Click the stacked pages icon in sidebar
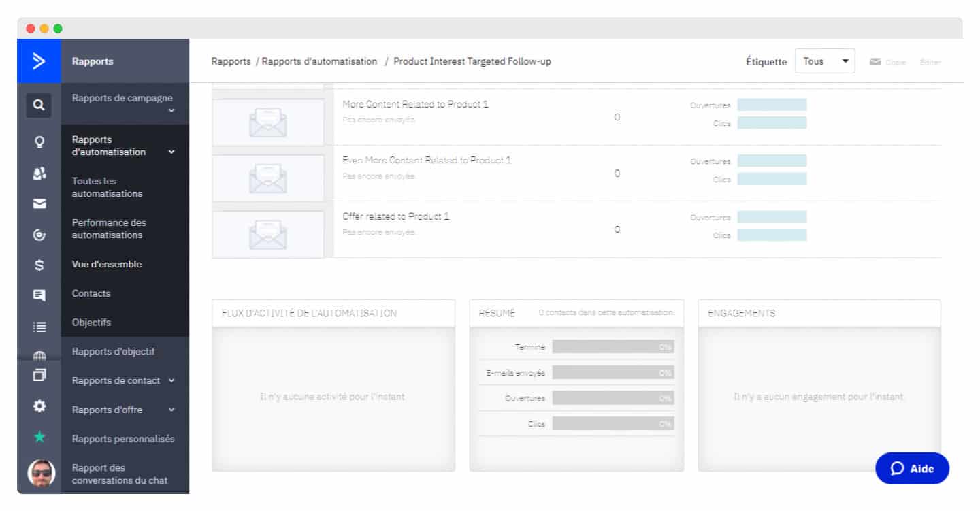The height and width of the screenshot is (511, 980). (39, 375)
